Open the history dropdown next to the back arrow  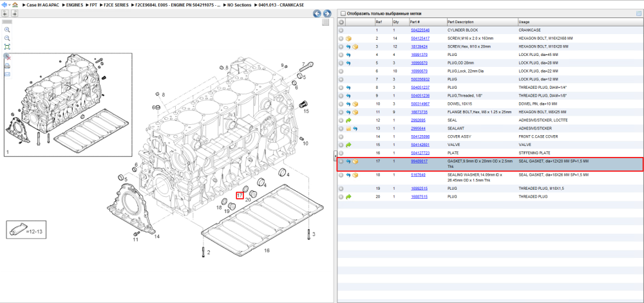(x=10, y=5)
